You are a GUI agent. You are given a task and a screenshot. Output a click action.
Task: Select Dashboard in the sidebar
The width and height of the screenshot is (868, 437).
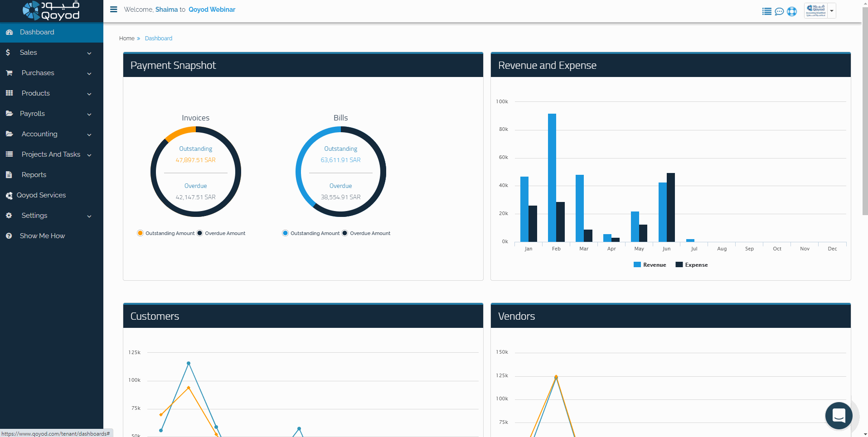click(37, 32)
